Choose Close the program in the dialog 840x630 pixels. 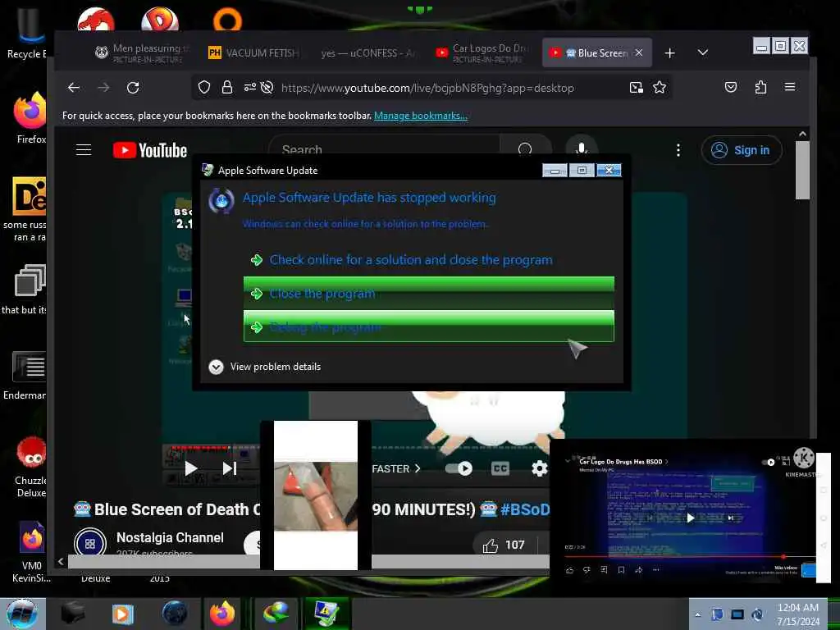tap(428, 293)
